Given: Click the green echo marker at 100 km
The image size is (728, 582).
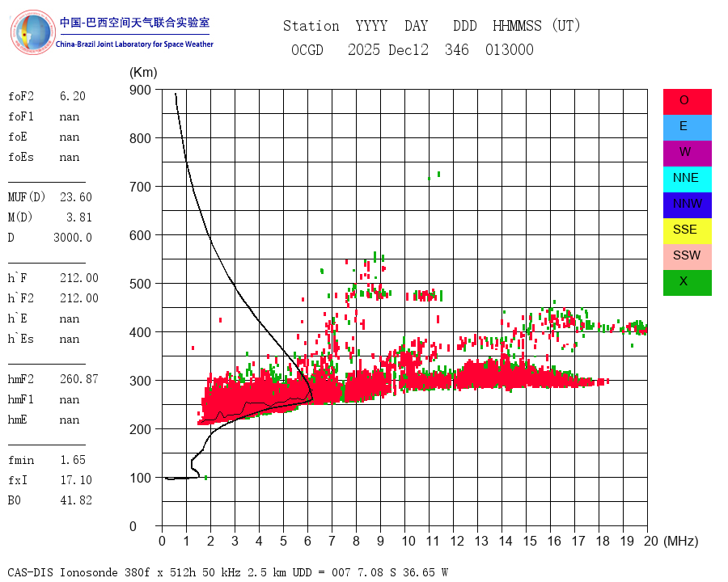Looking at the screenshot, I should coord(205,478).
